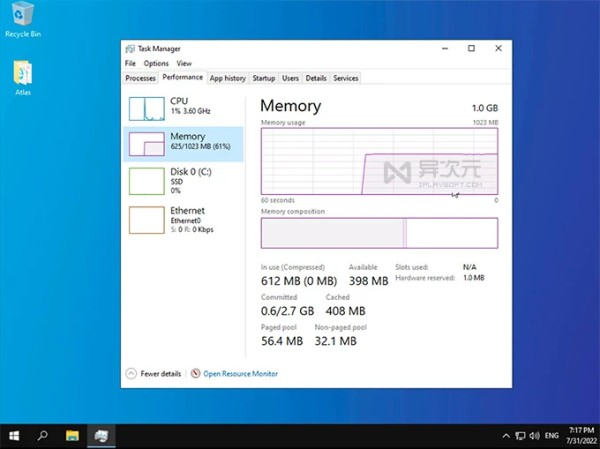Select the Memory mini graph thumbnail

147,144
